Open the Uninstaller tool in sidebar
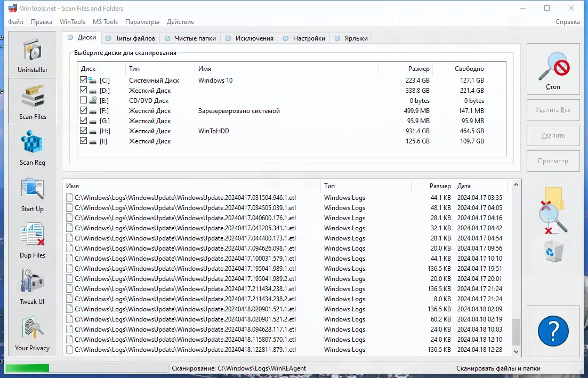This screenshot has height=378, width=588. coord(32,55)
